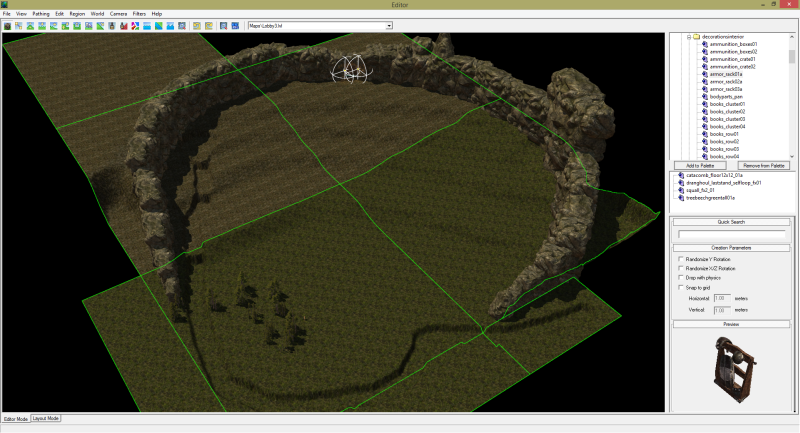Click the first dark cube toolbar icon
Viewport: 800px width, 433px height.
[7, 25]
